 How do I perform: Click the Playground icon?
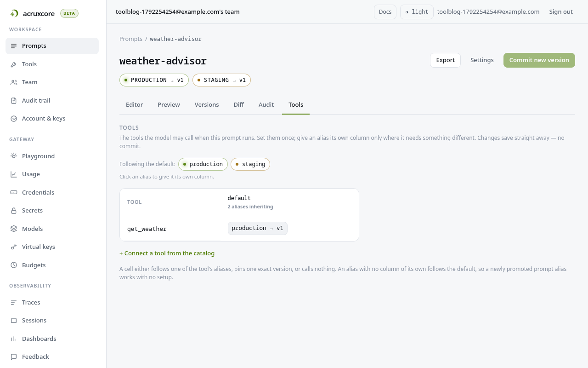tap(14, 156)
